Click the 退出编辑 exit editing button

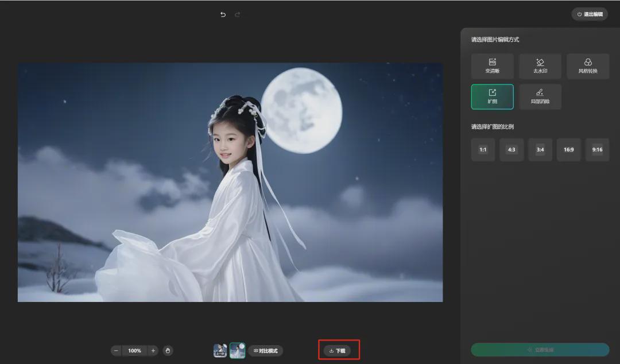[x=590, y=14]
